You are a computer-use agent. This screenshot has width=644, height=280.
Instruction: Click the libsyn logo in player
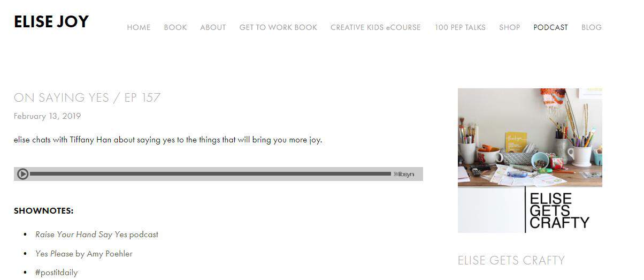pyautogui.click(x=404, y=174)
